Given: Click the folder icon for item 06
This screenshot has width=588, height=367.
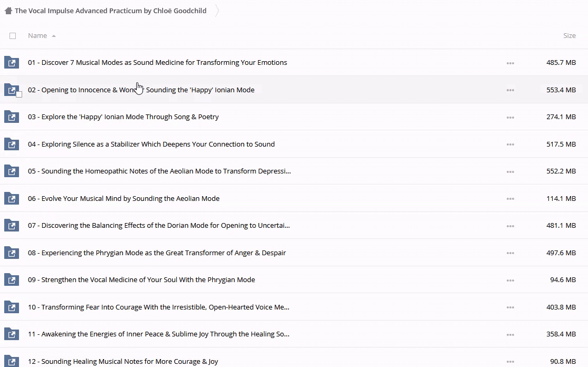Looking at the screenshot, I should tap(11, 199).
